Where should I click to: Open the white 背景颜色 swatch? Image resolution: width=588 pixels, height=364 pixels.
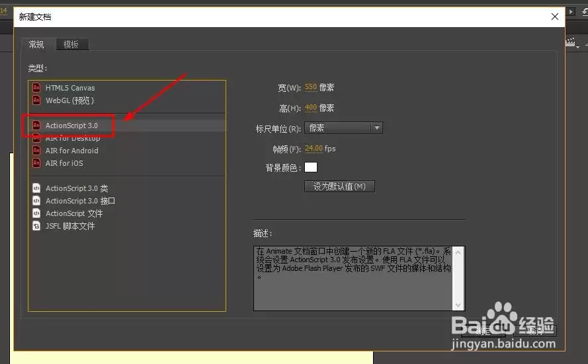(x=311, y=167)
